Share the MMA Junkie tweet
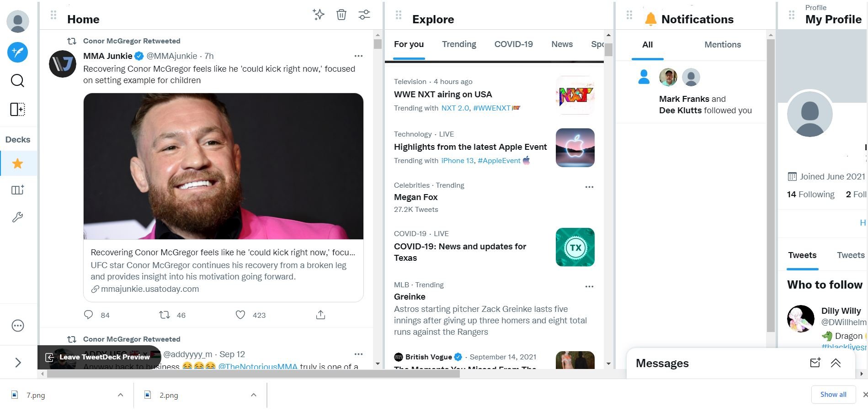The width and height of the screenshot is (868, 411). tap(321, 315)
